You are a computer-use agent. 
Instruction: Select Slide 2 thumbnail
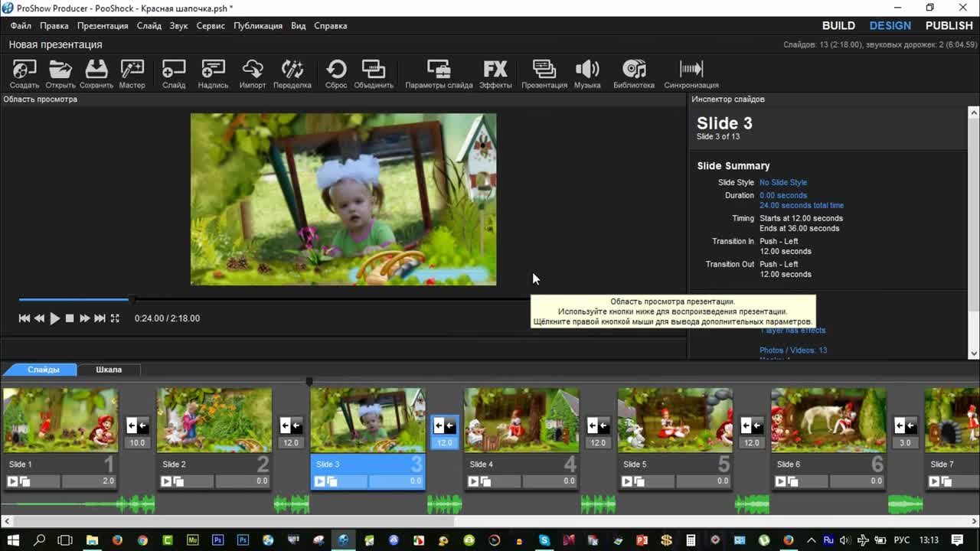click(x=214, y=420)
